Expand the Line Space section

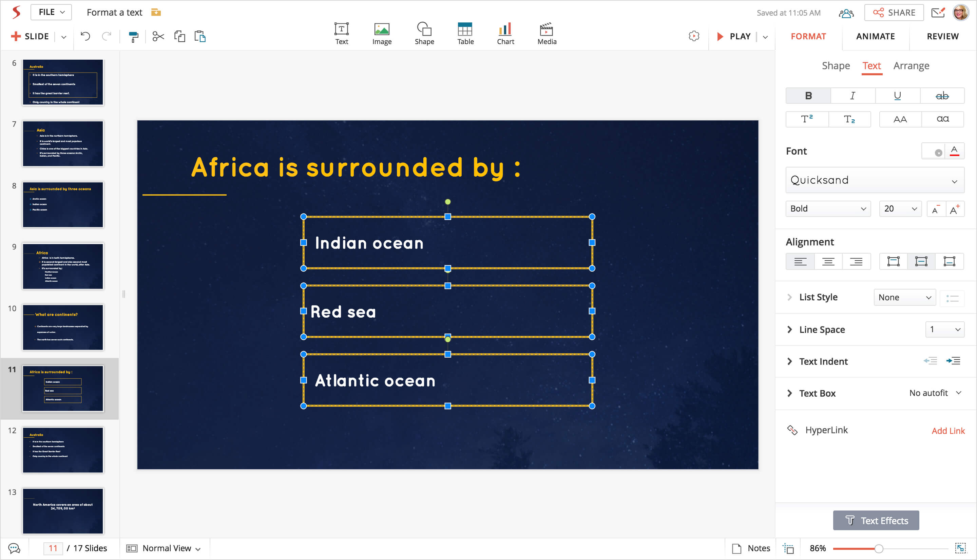790,329
